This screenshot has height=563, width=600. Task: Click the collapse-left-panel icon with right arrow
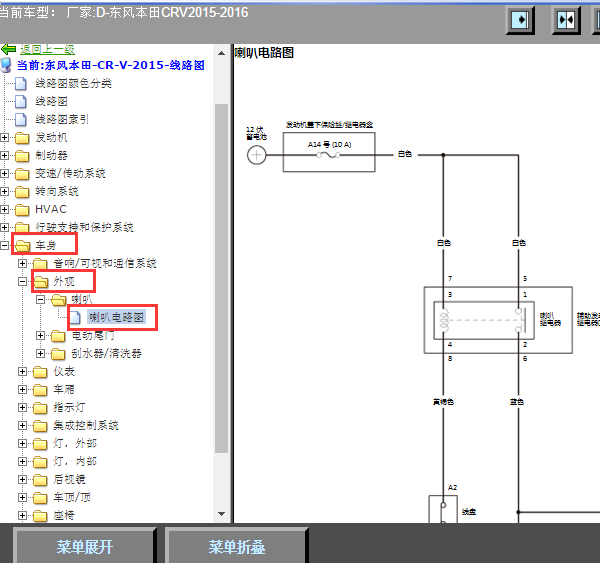tap(520, 20)
